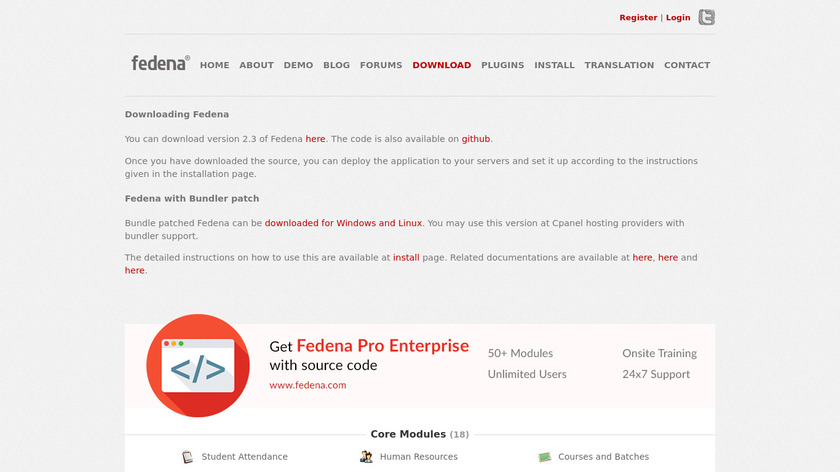Navigate to the BLOG menu item
Viewport: 840px width, 472px height.
click(x=336, y=65)
